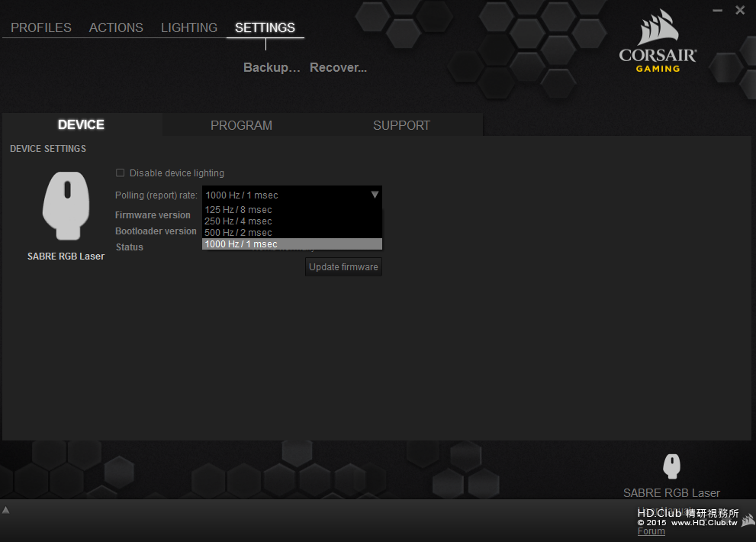Screen dimensions: 756x542
Task: Click the Update firmware button
Action: [x=343, y=267]
